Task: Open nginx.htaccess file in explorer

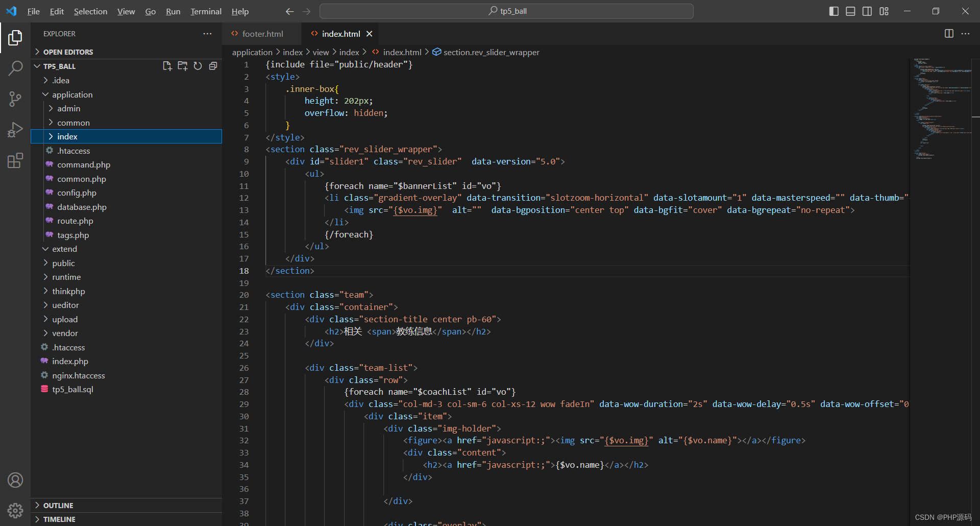Action: (78, 375)
